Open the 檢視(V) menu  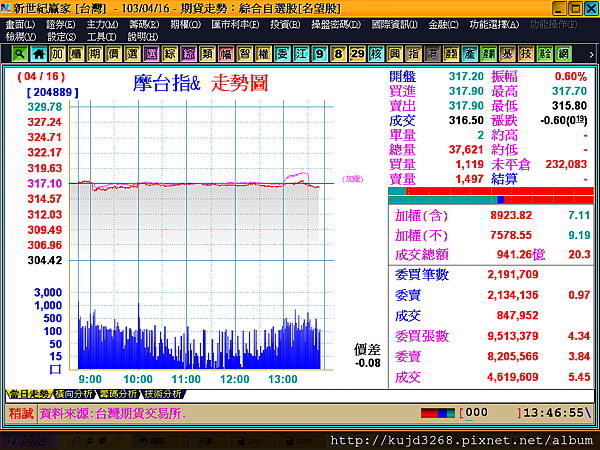(21, 37)
